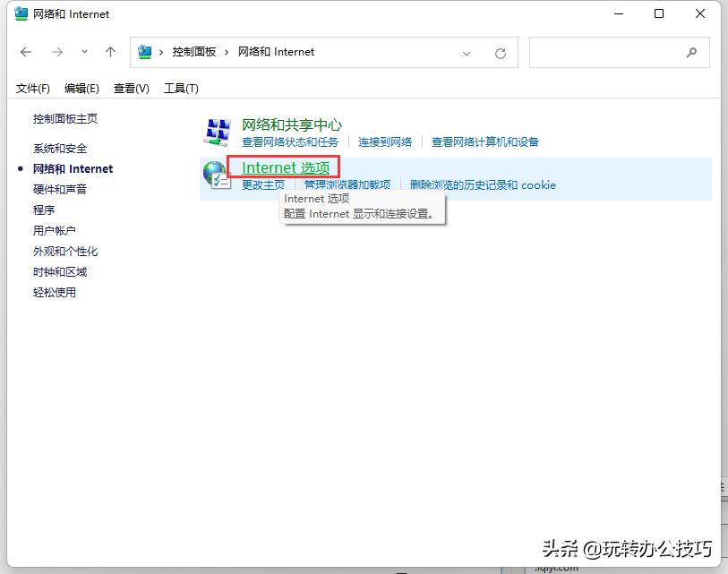Viewport: 728px width, 574px height.
Task: Select 轻松使用 in the sidebar
Action: click(55, 292)
